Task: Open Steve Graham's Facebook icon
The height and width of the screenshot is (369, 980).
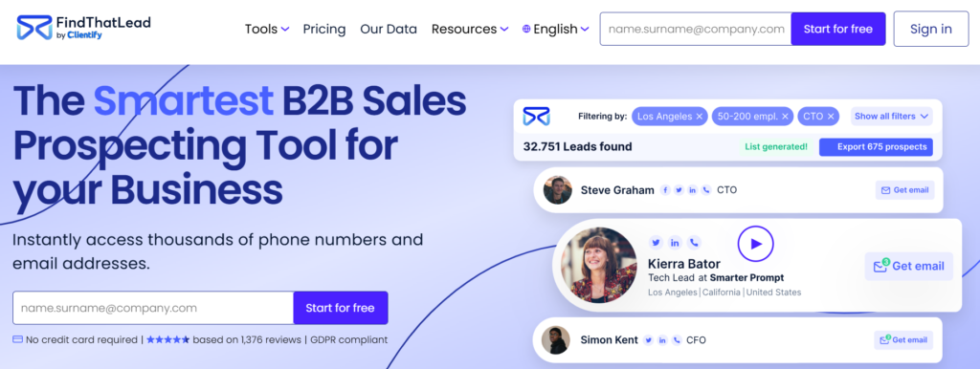Action: coord(666,190)
